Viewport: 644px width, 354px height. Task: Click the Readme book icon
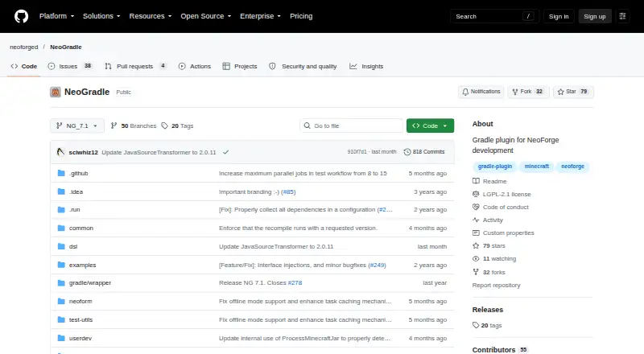476,181
